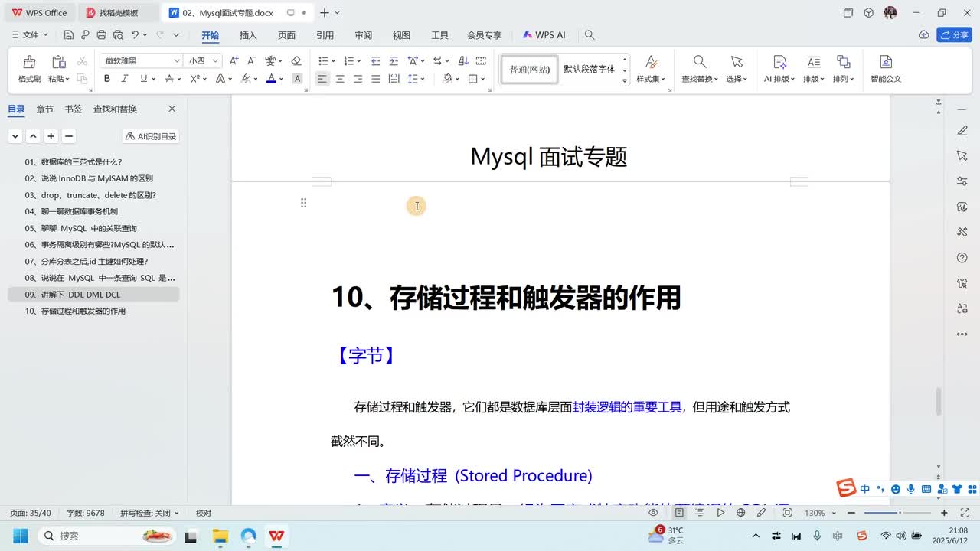The height and width of the screenshot is (551, 980).
Task: Switch to 视图 ribbon tab
Action: pos(401,35)
